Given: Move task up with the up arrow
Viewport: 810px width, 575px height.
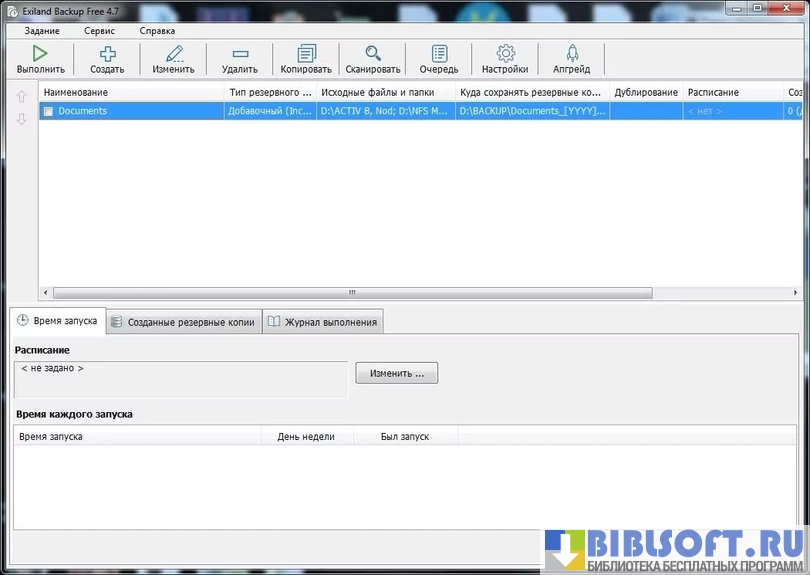Looking at the screenshot, I should (21, 97).
